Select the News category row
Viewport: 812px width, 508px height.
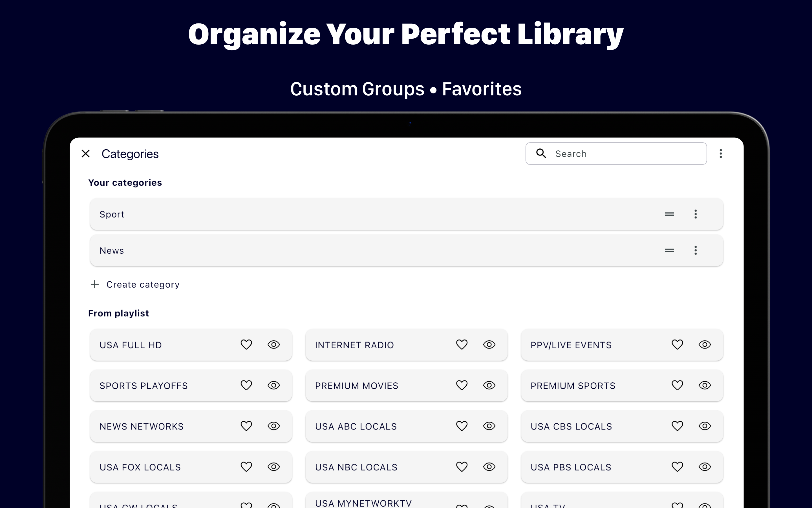(x=406, y=250)
